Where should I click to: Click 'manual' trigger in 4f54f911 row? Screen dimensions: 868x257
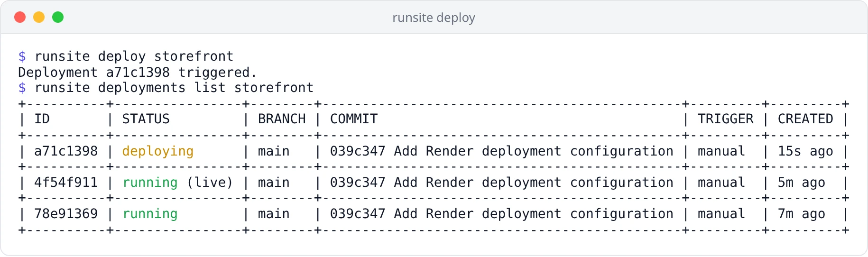tap(721, 183)
